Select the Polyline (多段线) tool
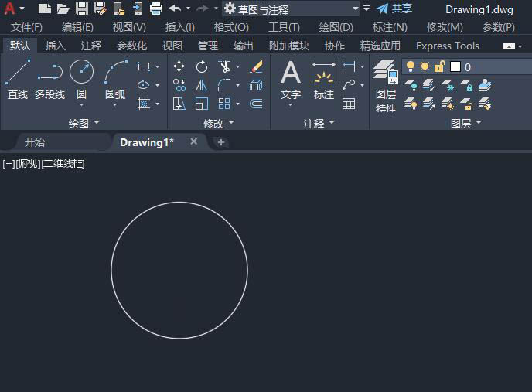532x392 pixels. pyautogui.click(x=49, y=80)
